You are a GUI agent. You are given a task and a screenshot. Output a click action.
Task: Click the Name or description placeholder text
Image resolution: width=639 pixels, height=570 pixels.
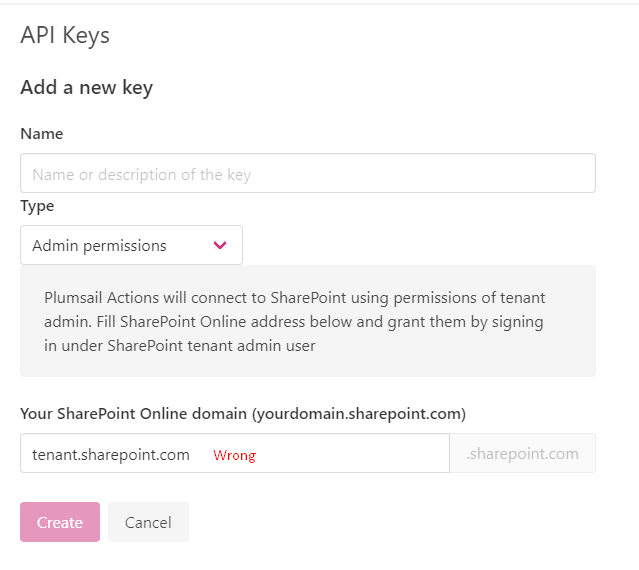click(141, 174)
